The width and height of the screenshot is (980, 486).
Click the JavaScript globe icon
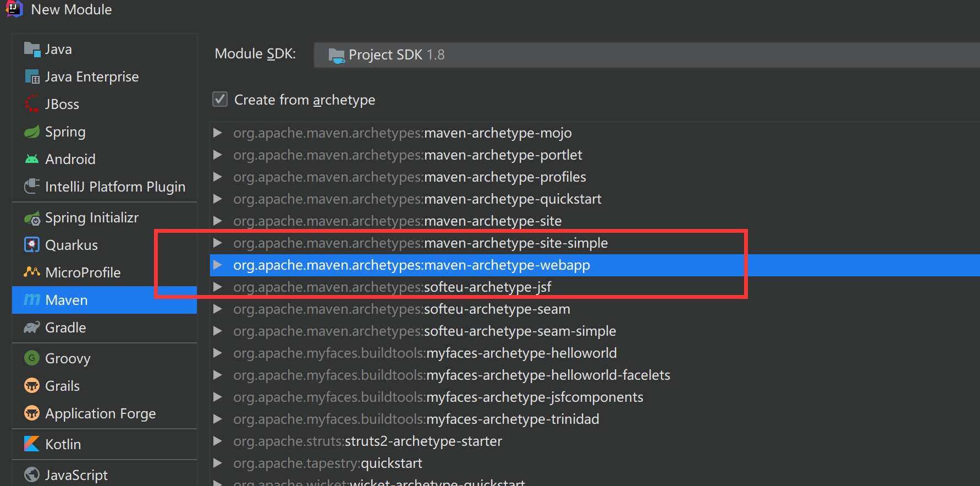click(32, 474)
